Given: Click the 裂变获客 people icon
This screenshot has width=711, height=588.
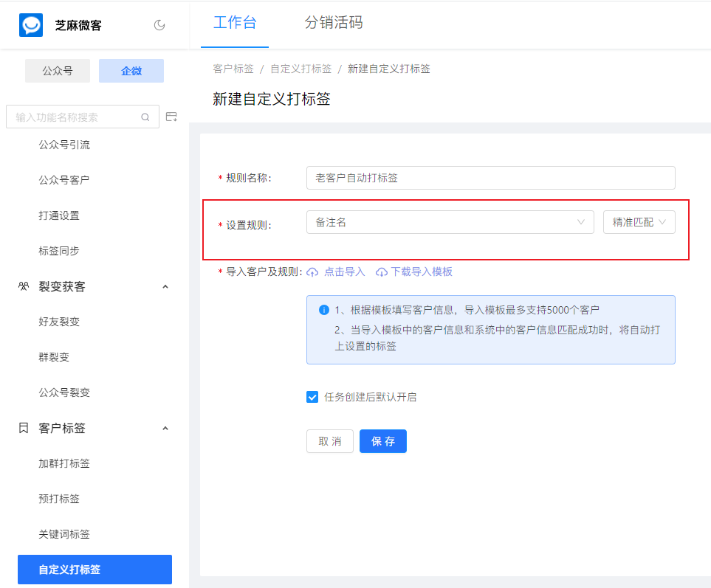Looking at the screenshot, I should tap(24, 286).
